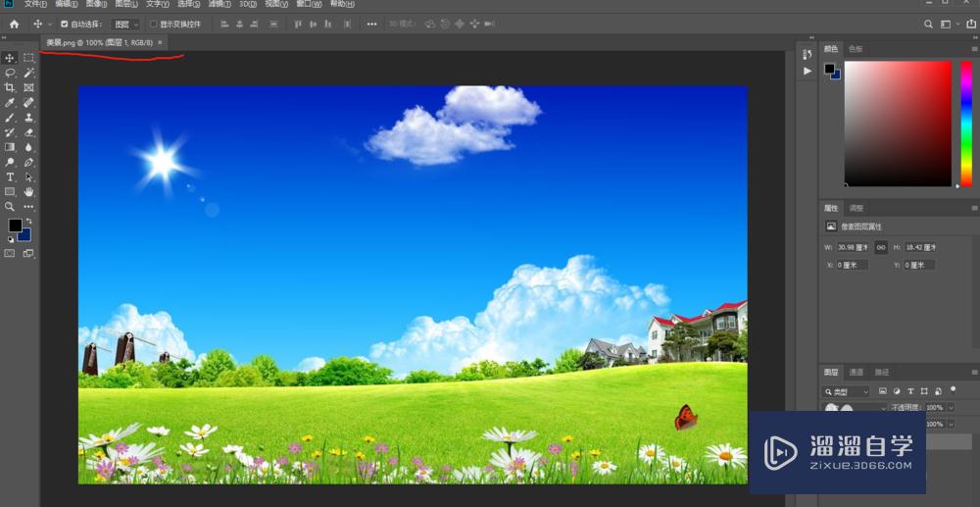Select the Clone Stamp tool
The image size is (980, 507).
(28, 118)
